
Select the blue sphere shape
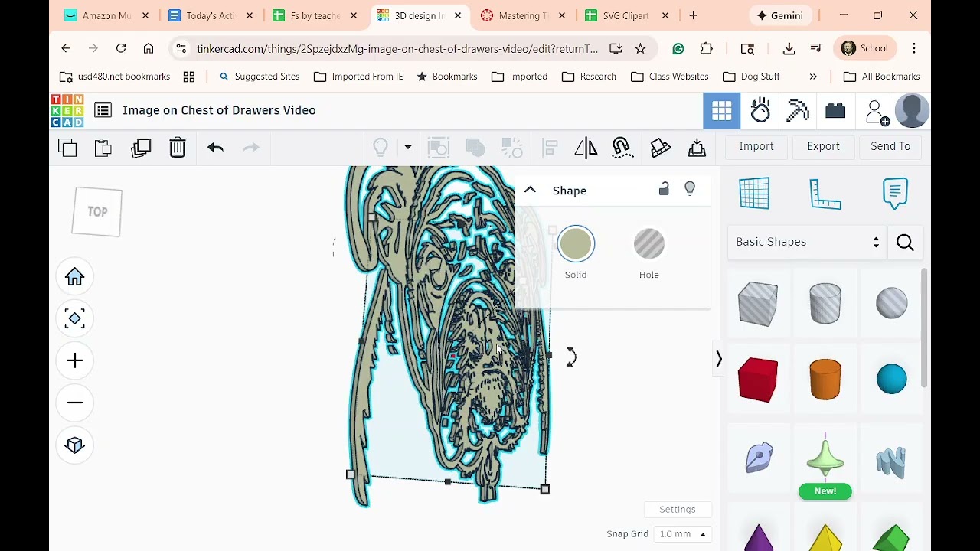[892, 379]
